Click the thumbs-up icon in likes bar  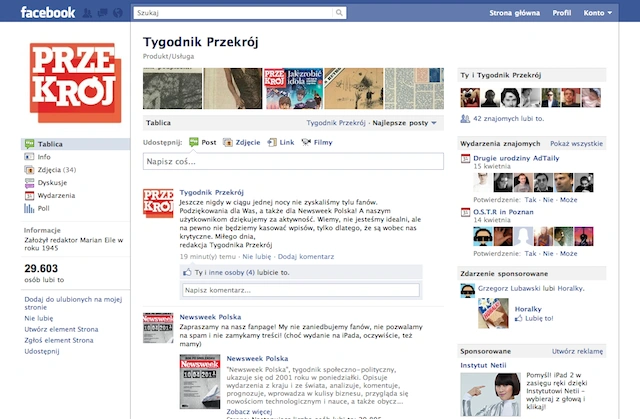187,272
